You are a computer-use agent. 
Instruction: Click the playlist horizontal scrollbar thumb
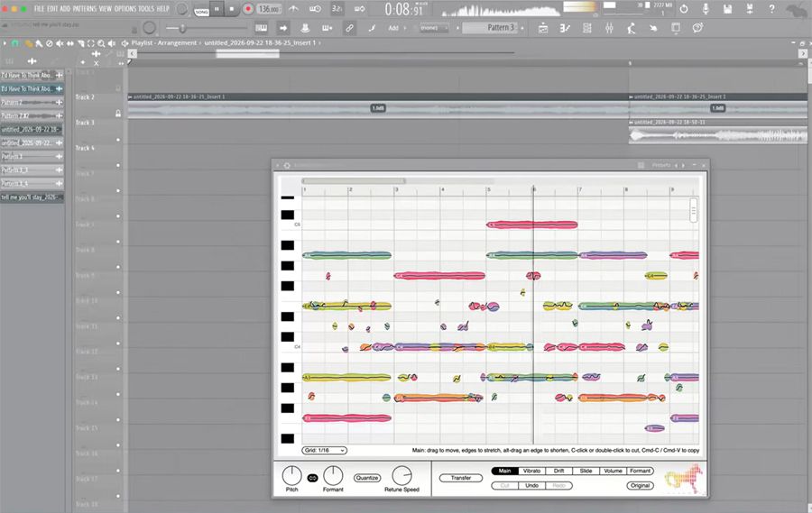click(x=247, y=53)
